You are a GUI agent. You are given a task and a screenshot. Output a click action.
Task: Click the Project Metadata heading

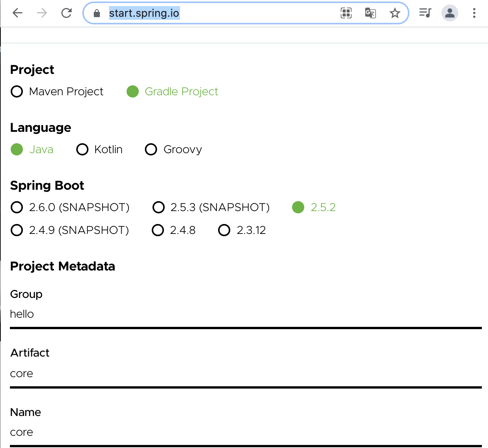(x=63, y=266)
